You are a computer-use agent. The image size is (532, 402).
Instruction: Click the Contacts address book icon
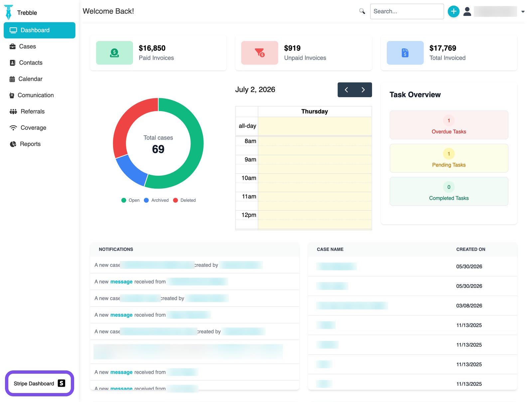tap(13, 63)
